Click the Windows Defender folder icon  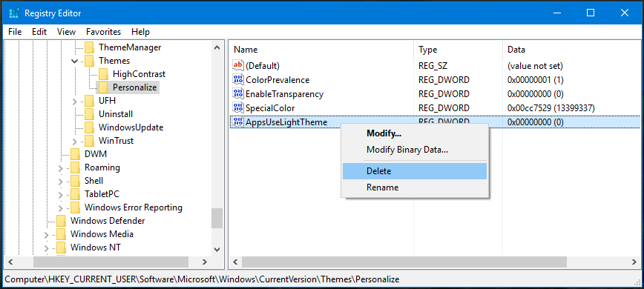[61, 221]
